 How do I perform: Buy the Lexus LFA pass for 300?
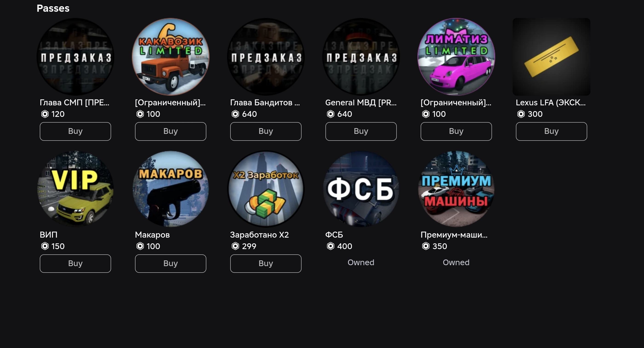point(552,131)
